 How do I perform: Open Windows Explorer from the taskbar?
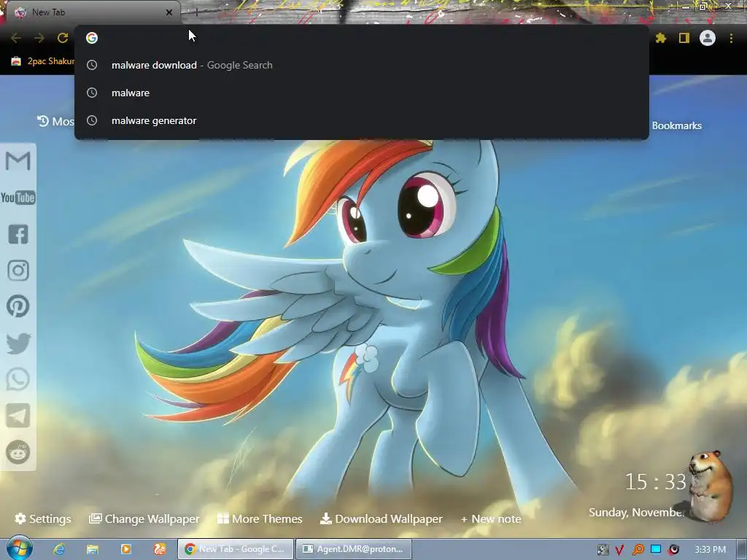click(93, 549)
